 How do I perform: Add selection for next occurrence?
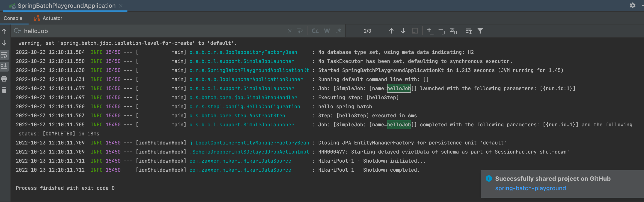tap(430, 31)
